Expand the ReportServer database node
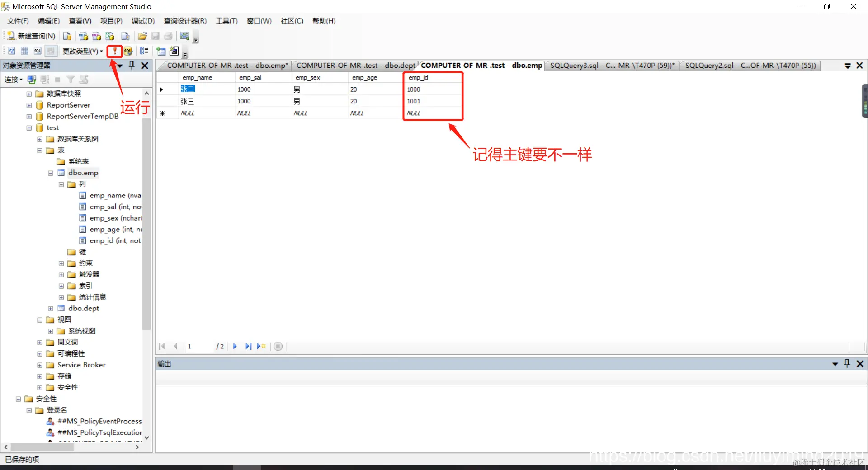 [29, 105]
